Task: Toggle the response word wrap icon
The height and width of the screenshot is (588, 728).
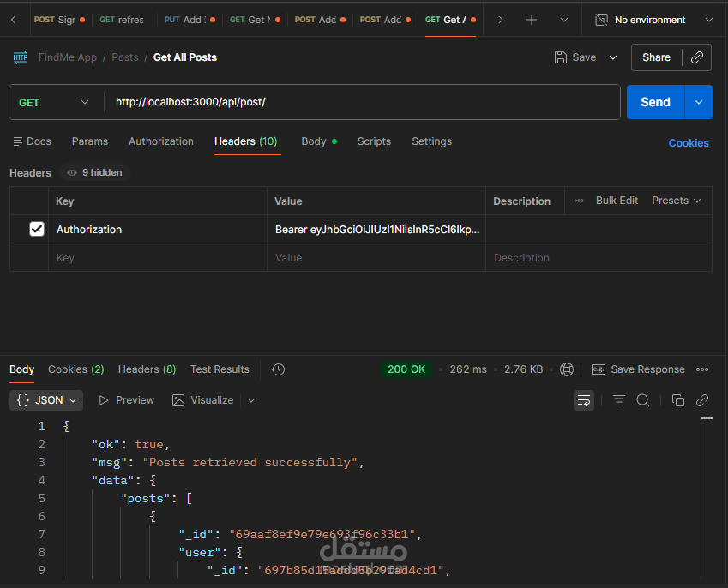Action: coord(584,400)
